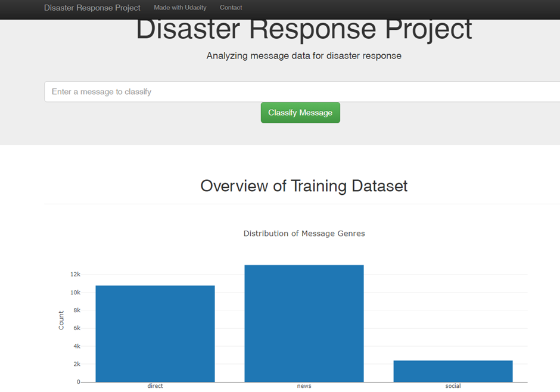Click the 0 axis tick label
560x392 pixels.
[x=78, y=382]
